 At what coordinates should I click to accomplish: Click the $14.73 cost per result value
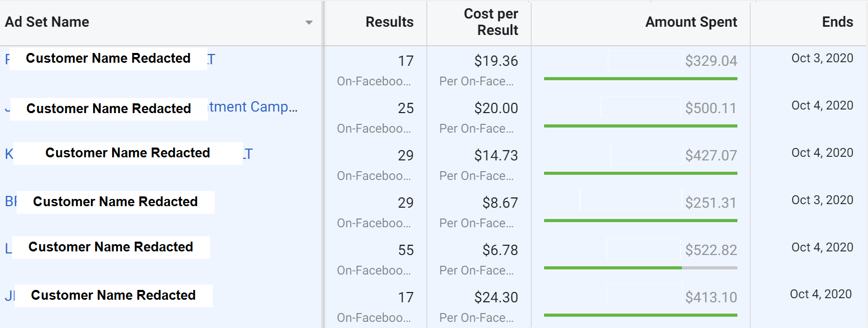click(x=496, y=156)
